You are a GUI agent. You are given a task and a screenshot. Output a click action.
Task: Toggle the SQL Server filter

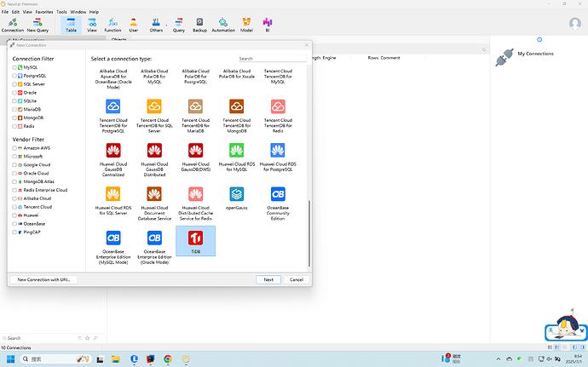click(14, 84)
